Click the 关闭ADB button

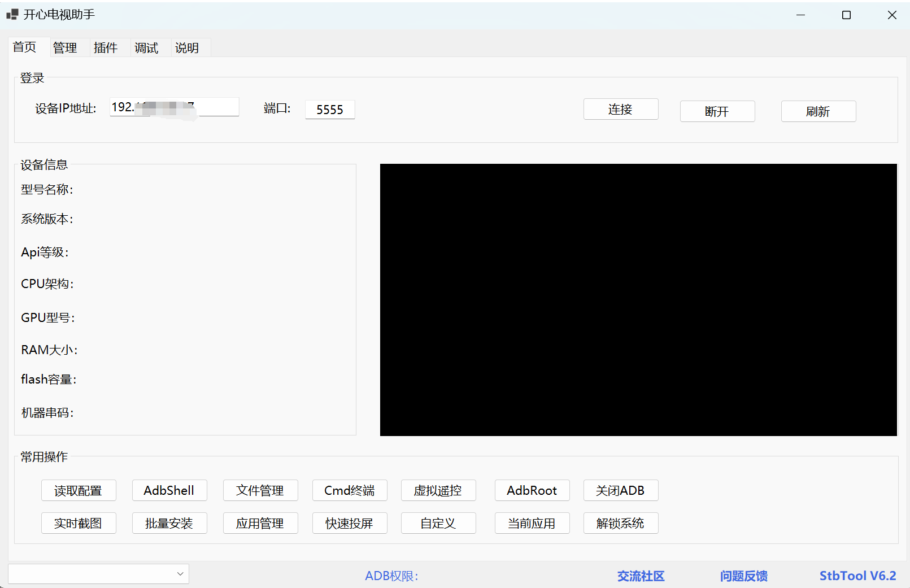pyautogui.click(x=621, y=490)
